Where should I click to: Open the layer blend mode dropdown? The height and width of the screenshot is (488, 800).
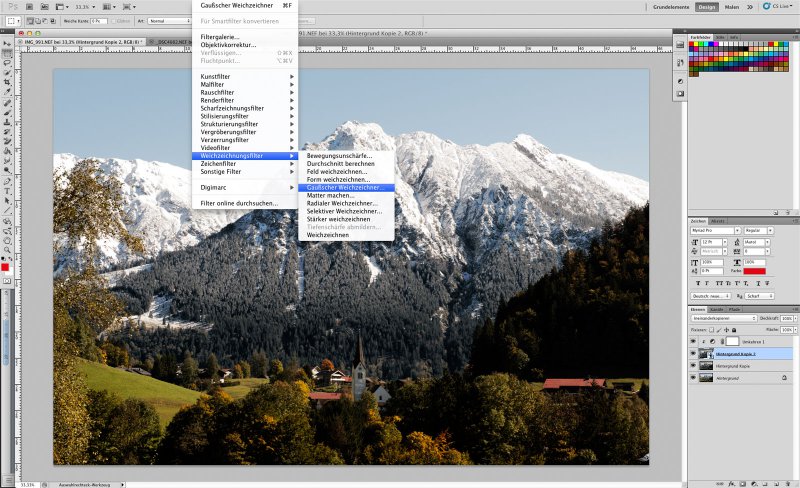click(722, 318)
